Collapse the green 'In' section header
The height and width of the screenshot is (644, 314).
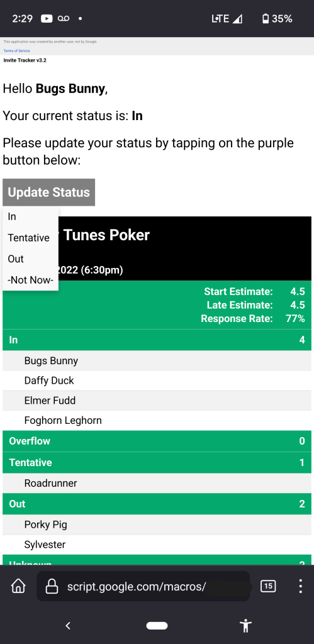(157, 340)
